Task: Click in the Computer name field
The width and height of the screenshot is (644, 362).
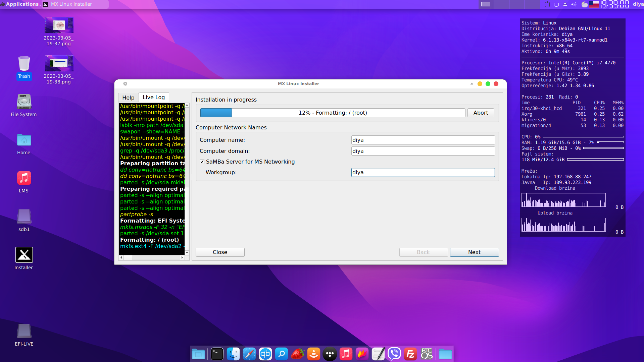Action: coord(423,140)
